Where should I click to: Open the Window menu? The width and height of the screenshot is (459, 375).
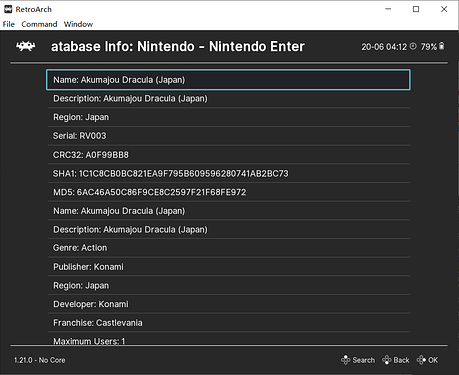78,24
